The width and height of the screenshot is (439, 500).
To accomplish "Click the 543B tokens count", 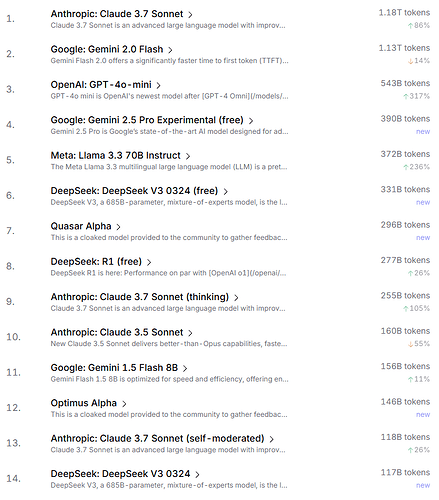I will (405, 83).
